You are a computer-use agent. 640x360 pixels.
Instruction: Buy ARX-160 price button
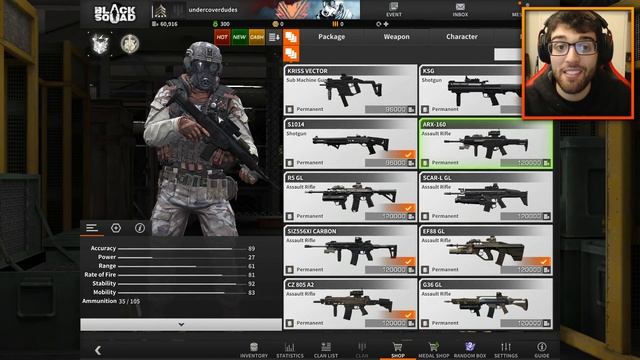[526, 163]
